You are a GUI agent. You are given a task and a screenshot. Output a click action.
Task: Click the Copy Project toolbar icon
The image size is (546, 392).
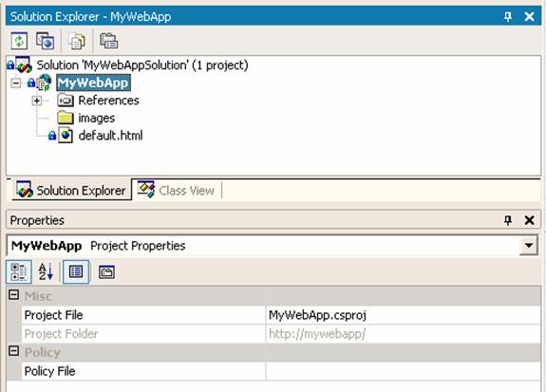pyautogui.click(x=46, y=41)
